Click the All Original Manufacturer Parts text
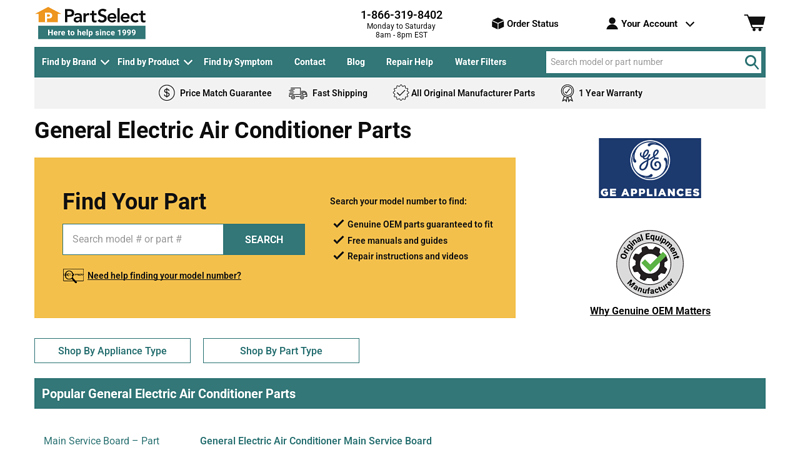The width and height of the screenshot is (800, 450). [473, 93]
